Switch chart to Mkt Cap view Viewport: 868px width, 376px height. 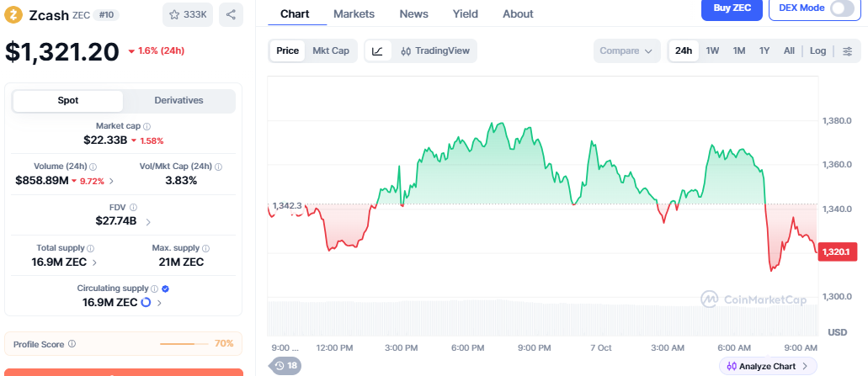pyautogui.click(x=331, y=50)
